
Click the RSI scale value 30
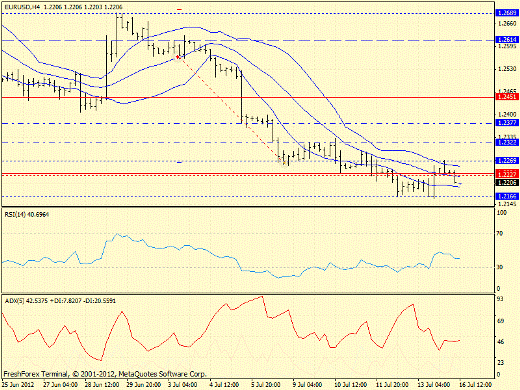pos(500,267)
